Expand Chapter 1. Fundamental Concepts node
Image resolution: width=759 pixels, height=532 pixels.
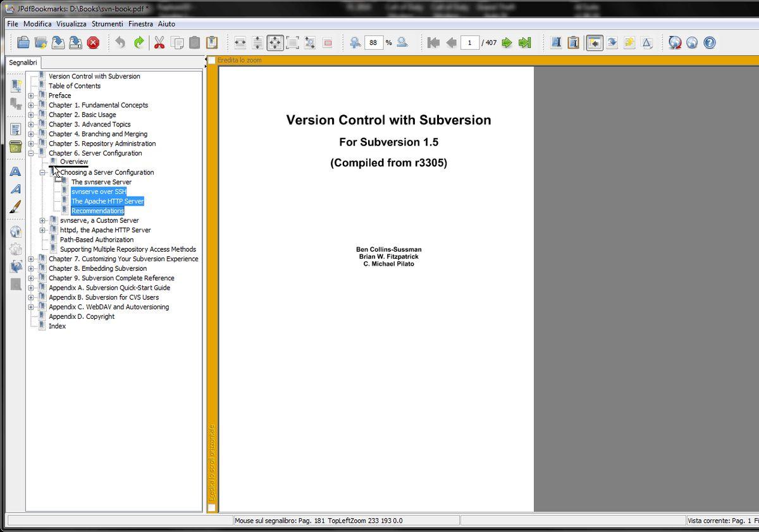(x=31, y=105)
